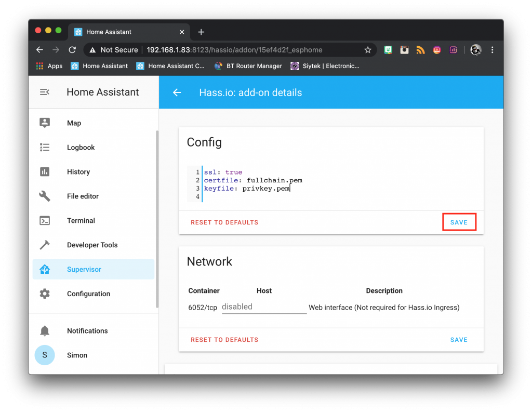Screen dimensions: 532x412
Task: Click the address bar URL
Action: point(234,50)
